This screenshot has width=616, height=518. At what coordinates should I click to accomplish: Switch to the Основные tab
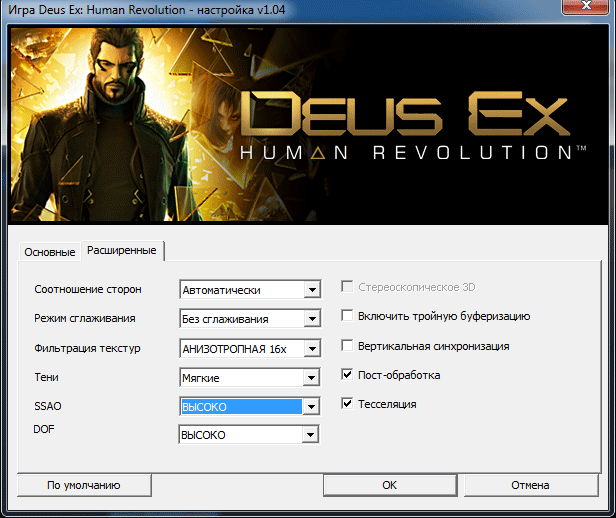pyautogui.click(x=50, y=252)
